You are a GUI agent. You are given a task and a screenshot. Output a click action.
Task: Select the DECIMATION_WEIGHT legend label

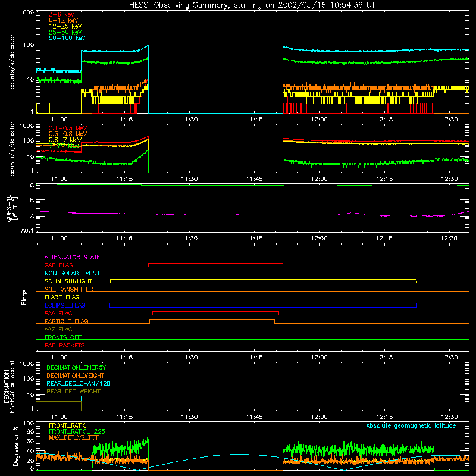pos(76,375)
